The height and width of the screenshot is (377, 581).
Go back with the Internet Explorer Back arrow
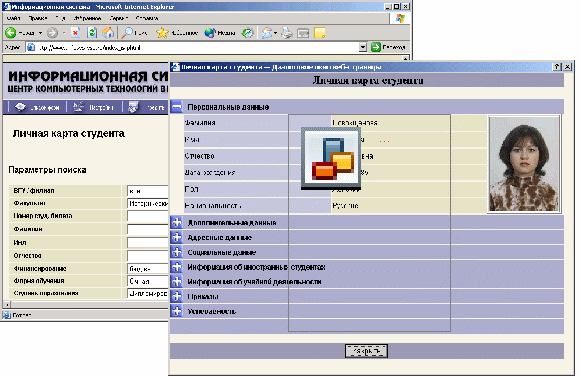pyautogui.click(x=10, y=33)
